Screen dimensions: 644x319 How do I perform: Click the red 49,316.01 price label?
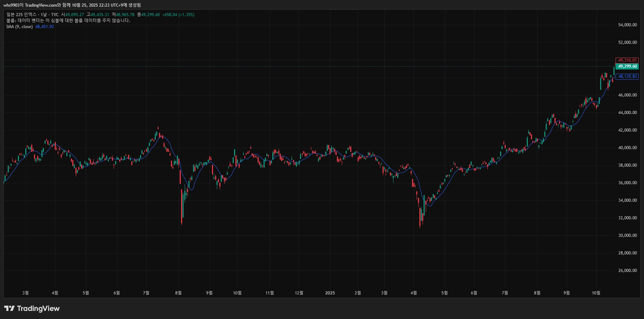click(x=627, y=60)
